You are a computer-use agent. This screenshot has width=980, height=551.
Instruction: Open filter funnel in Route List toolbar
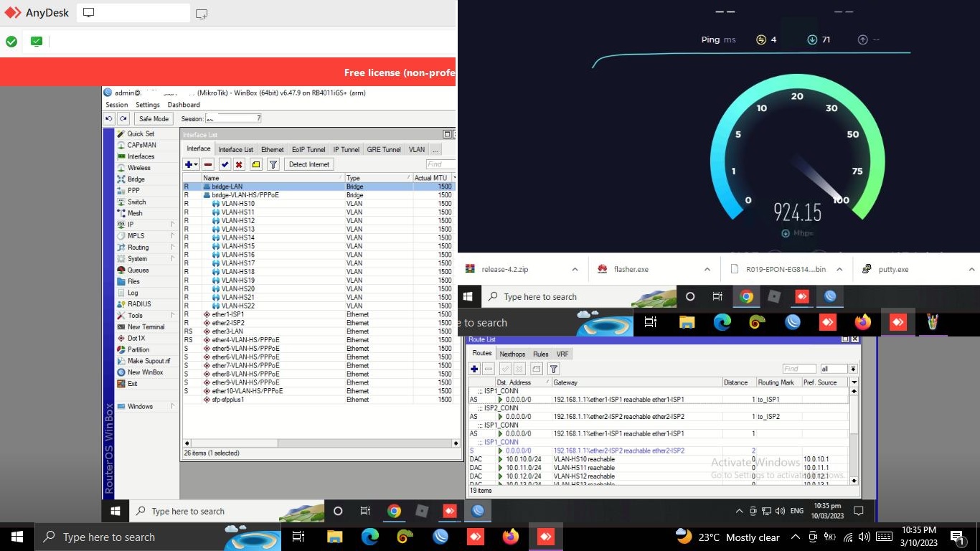pos(554,369)
